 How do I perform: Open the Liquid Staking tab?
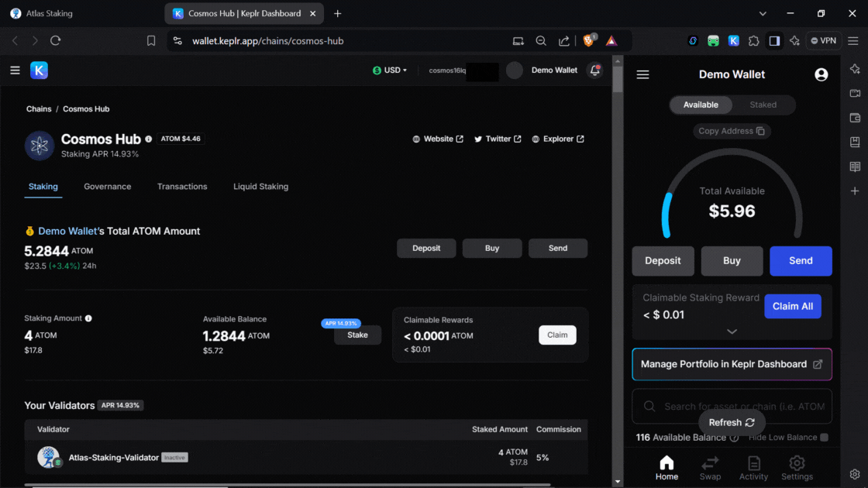coord(260,187)
